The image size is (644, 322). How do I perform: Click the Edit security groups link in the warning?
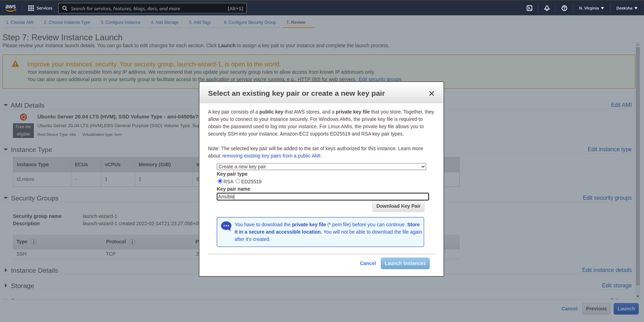pos(380,79)
